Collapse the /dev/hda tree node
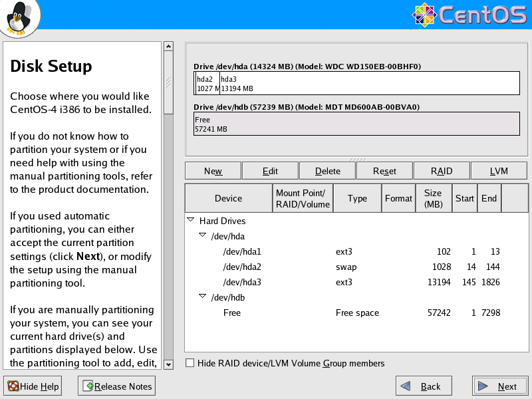The width and height of the screenshot is (532, 399). (203, 235)
